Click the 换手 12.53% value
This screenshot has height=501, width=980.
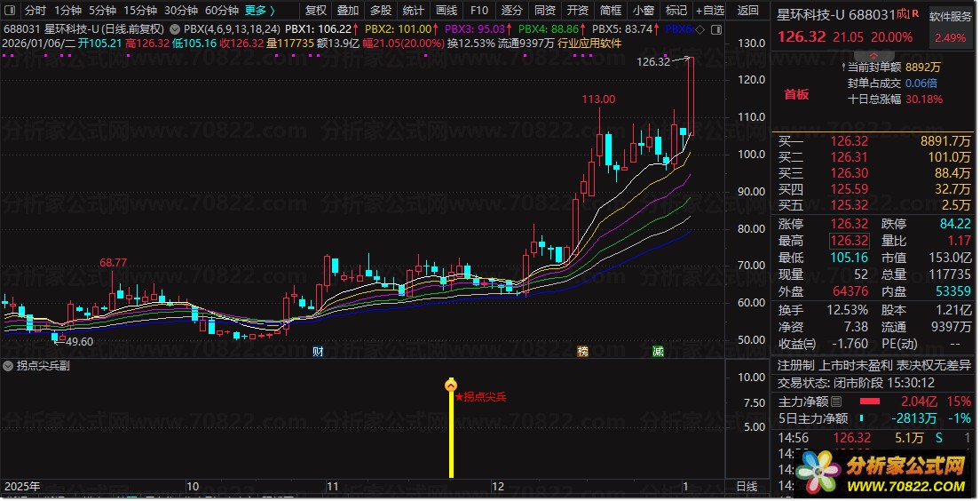847,310
